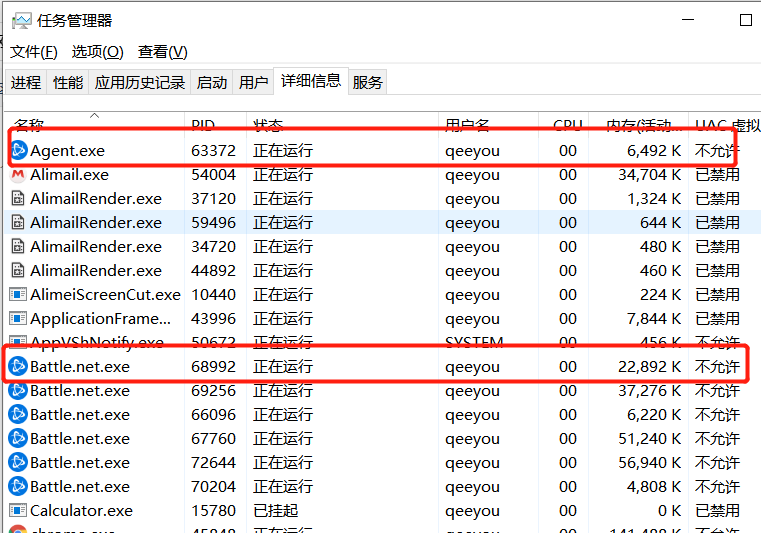The image size is (761, 533).
Task: Switch to the 服务 tab
Action: pos(367,82)
